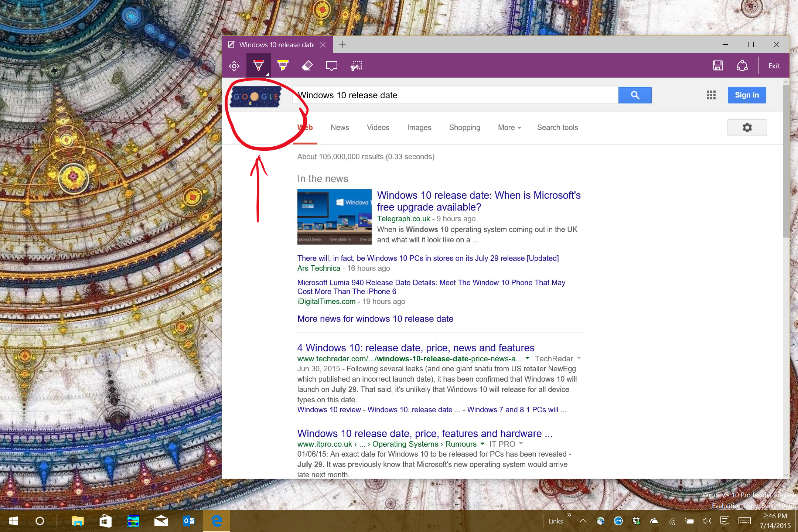Viewport: 798px width, 532px height.
Task: Open the search settings gear
Action: tap(747, 127)
